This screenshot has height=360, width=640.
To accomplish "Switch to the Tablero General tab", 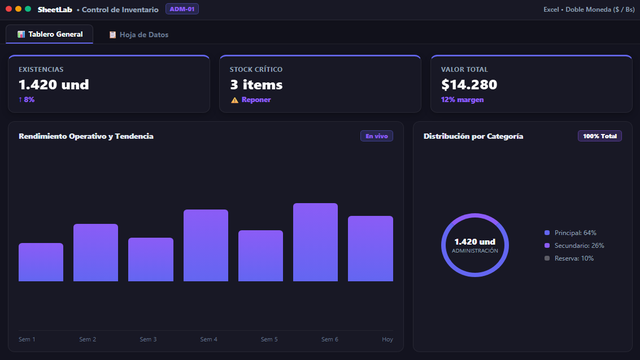I will click(49, 34).
